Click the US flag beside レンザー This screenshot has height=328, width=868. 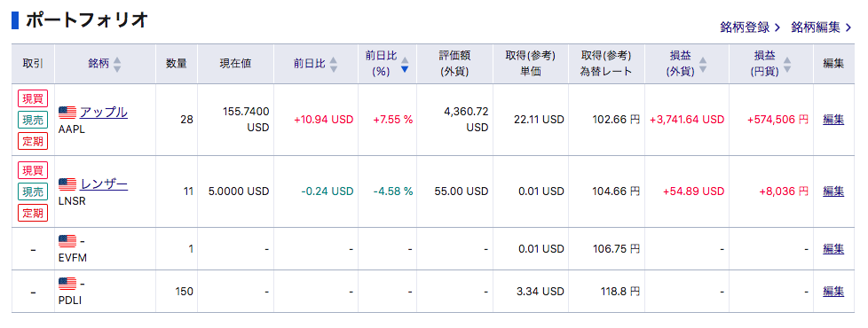(67, 184)
